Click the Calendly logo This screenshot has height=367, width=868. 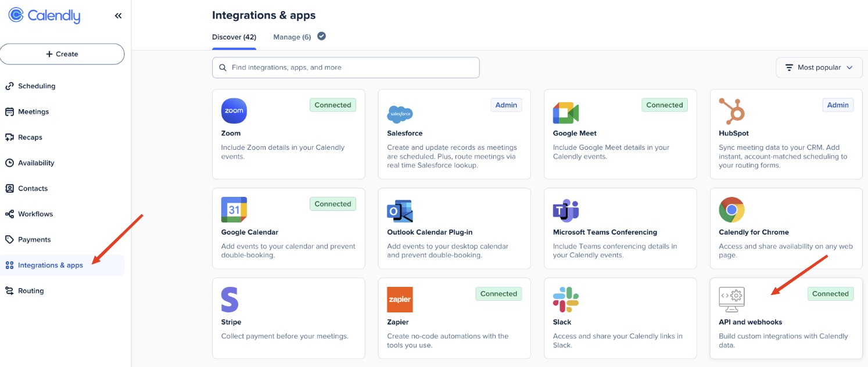44,16
